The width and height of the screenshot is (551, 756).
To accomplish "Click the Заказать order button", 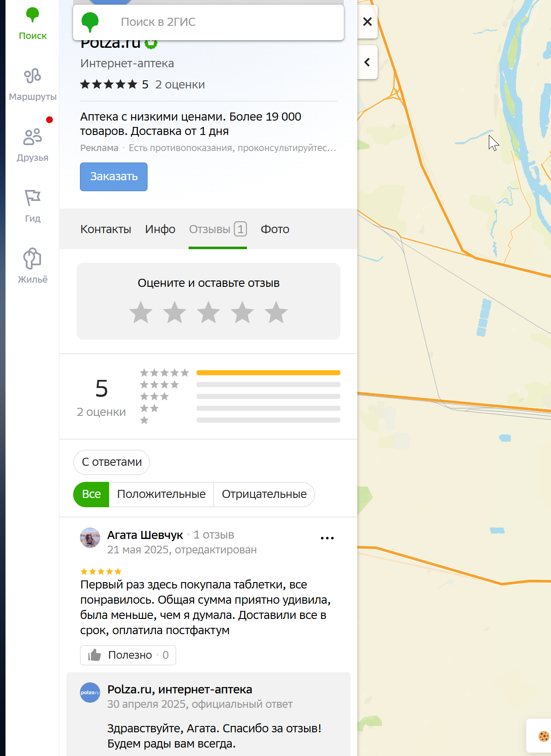I will click(x=114, y=177).
